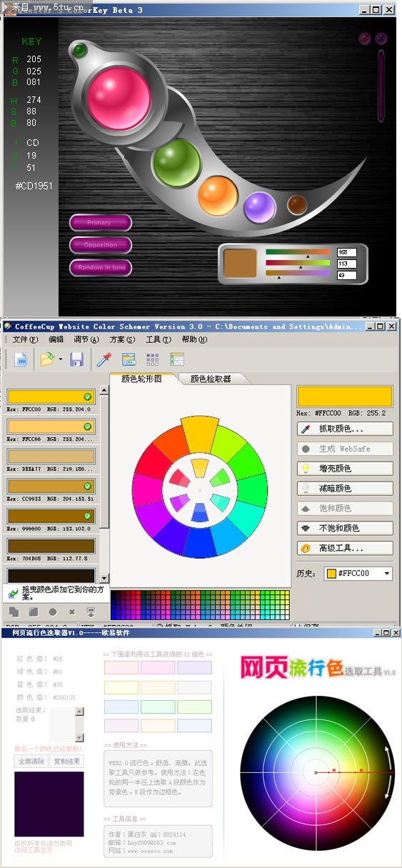Open the 帮助(H) menu
The width and height of the screenshot is (402, 868).
[x=194, y=340]
